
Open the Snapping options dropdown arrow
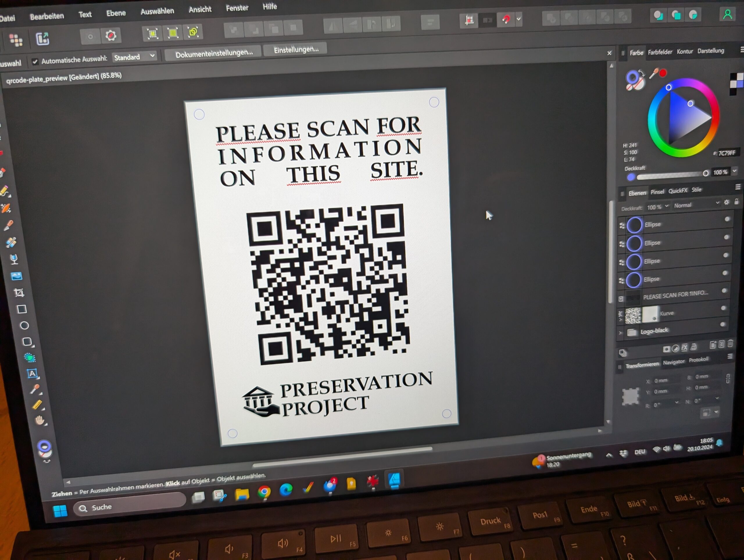[x=519, y=19]
